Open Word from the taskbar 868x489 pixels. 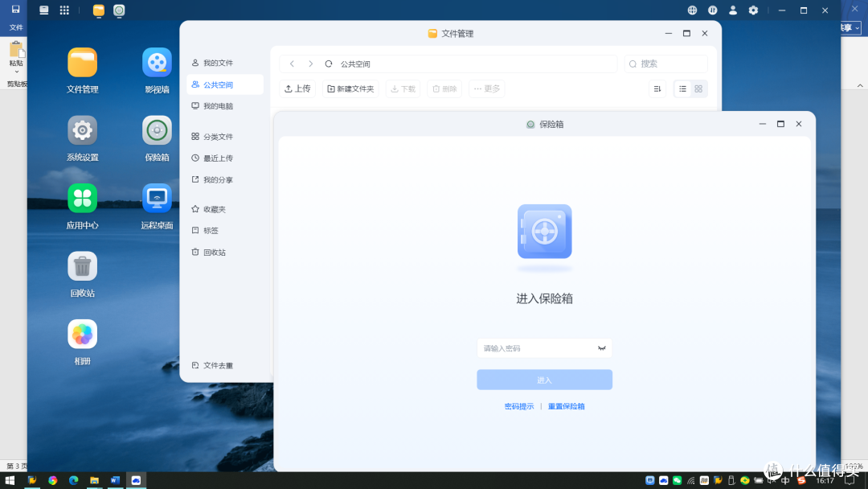115,480
